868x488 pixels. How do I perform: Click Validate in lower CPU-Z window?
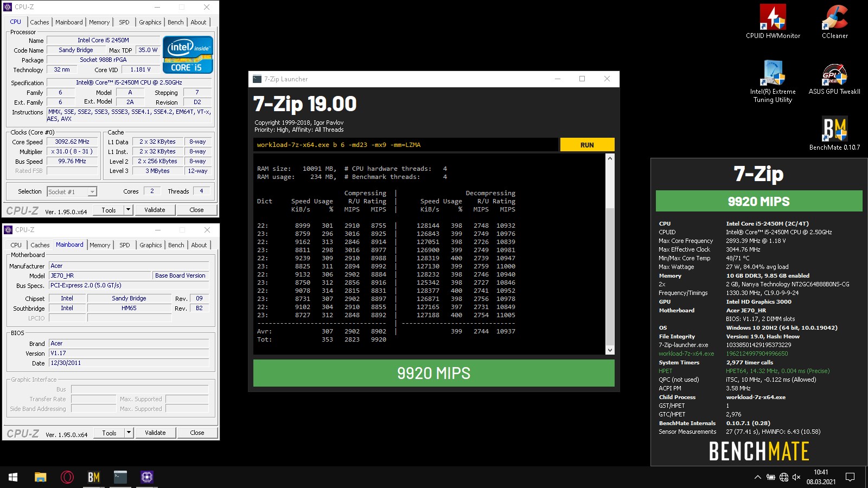pyautogui.click(x=155, y=433)
